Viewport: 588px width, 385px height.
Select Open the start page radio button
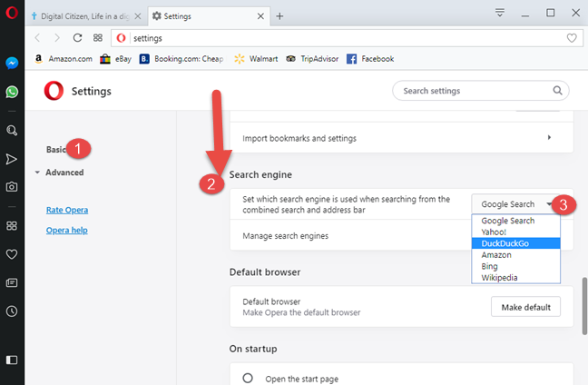(248, 378)
